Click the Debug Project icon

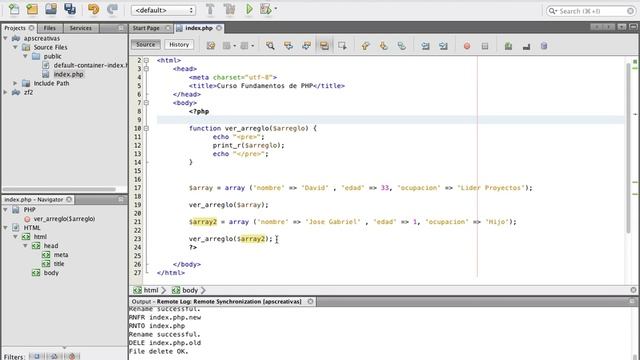(x=266, y=9)
